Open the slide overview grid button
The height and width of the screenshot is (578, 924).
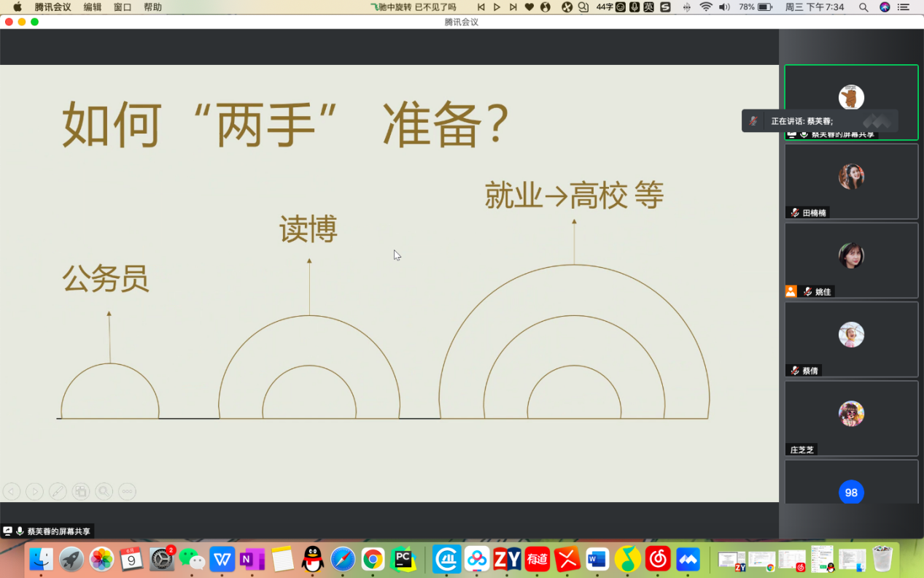(81, 492)
